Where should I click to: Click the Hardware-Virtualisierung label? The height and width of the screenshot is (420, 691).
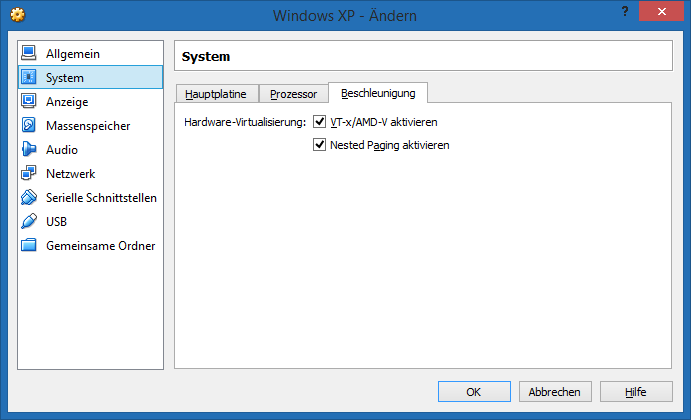[x=245, y=122]
